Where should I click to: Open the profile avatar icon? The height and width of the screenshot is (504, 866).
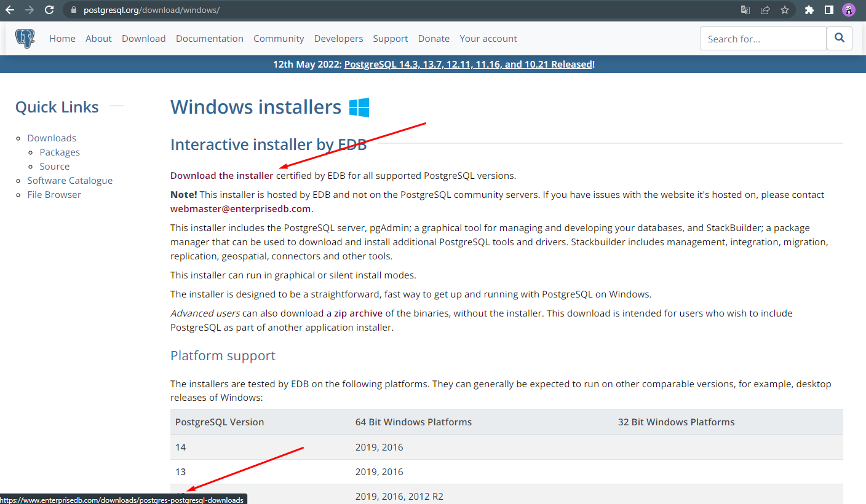click(849, 10)
